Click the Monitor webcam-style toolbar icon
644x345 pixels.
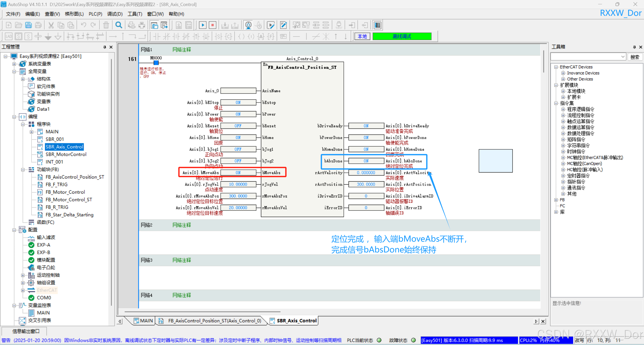click(x=248, y=25)
